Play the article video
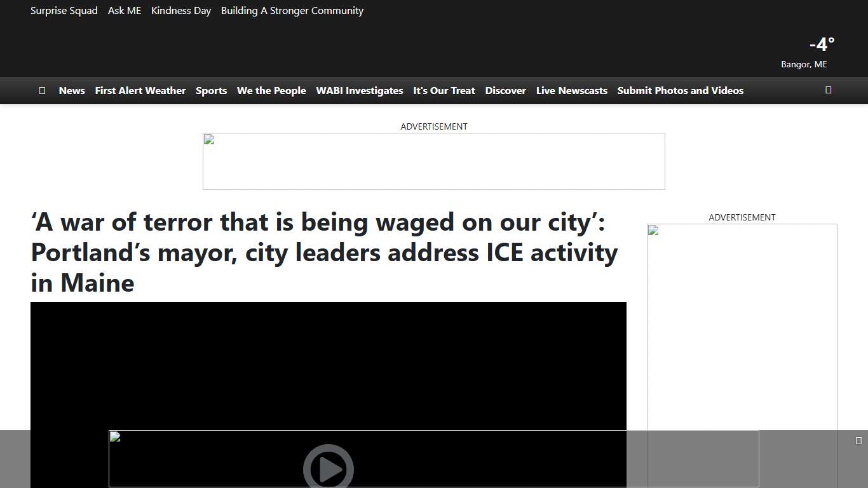The height and width of the screenshot is (488, 868). click(x=328, y=469)
